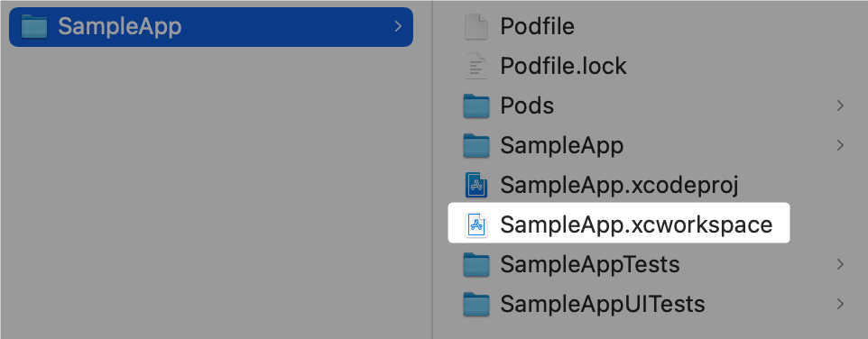The width and height of the screenshot is (868, 339).
Task: Select the Podfile file name
Action: coord(537,26)
